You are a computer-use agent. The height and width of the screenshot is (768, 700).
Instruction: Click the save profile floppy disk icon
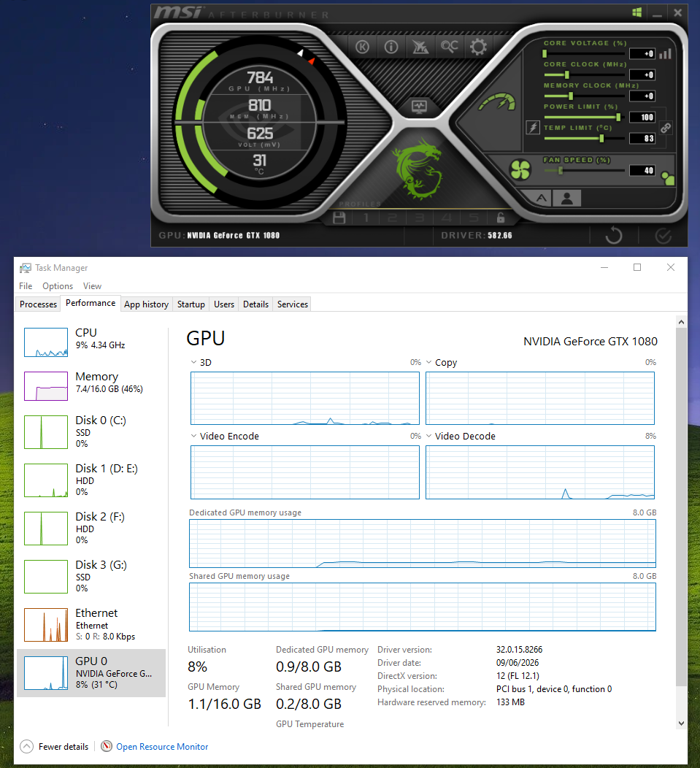point(339,218)
